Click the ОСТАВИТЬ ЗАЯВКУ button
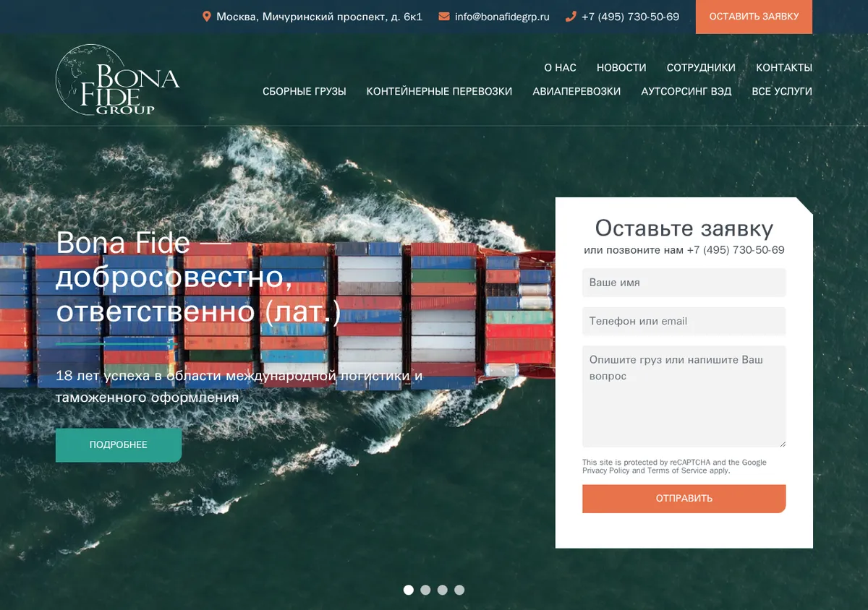 click(754, 17)
